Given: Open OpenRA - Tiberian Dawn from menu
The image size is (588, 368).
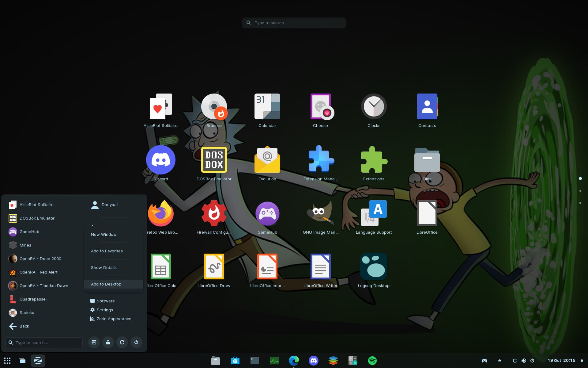Looking at the screenshot, I should tap(44, 286).
